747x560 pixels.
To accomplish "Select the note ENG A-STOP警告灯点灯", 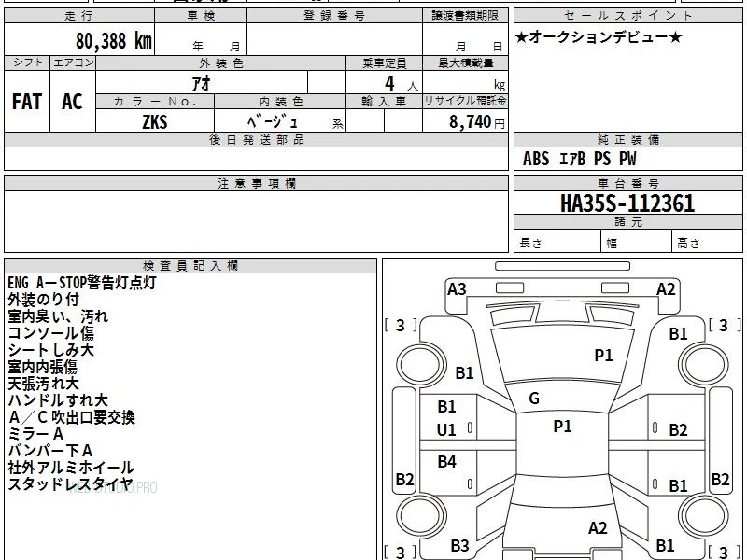I will coord(82,283).
